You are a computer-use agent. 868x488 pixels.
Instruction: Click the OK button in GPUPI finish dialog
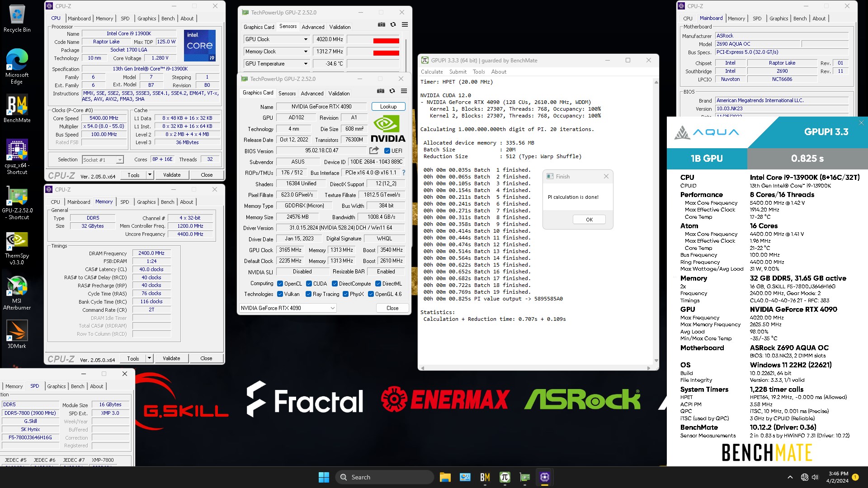pyautogui.click(x=589, y=219)
